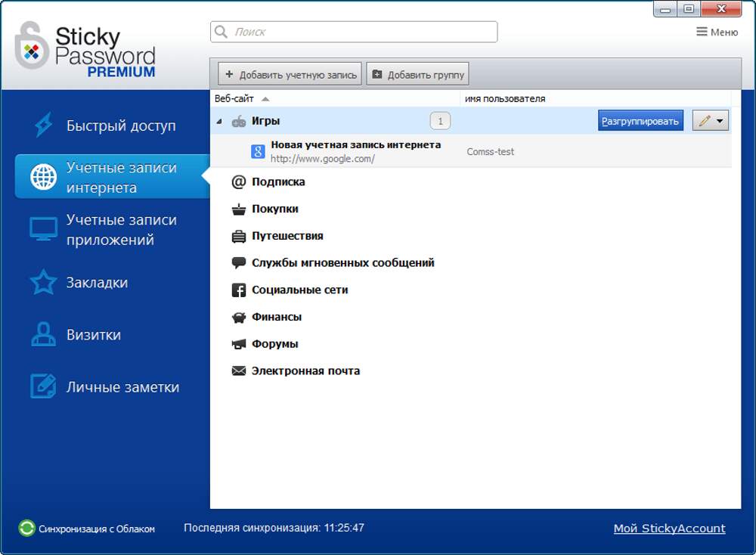Image resolution: width=756 pixels, height=555 pixels.
Task: Click the person icon next to Визитки
Action: [43, 334]
